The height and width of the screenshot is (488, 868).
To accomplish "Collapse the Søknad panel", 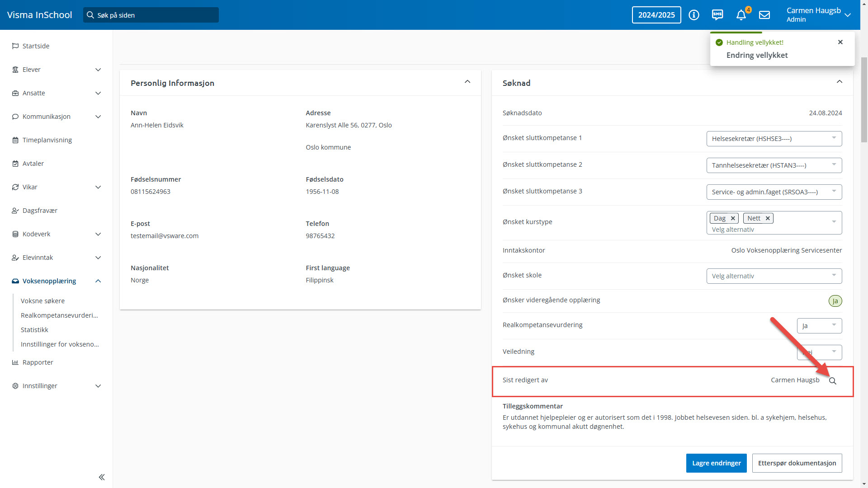I will pyautogui.click(x=840, y=82).
